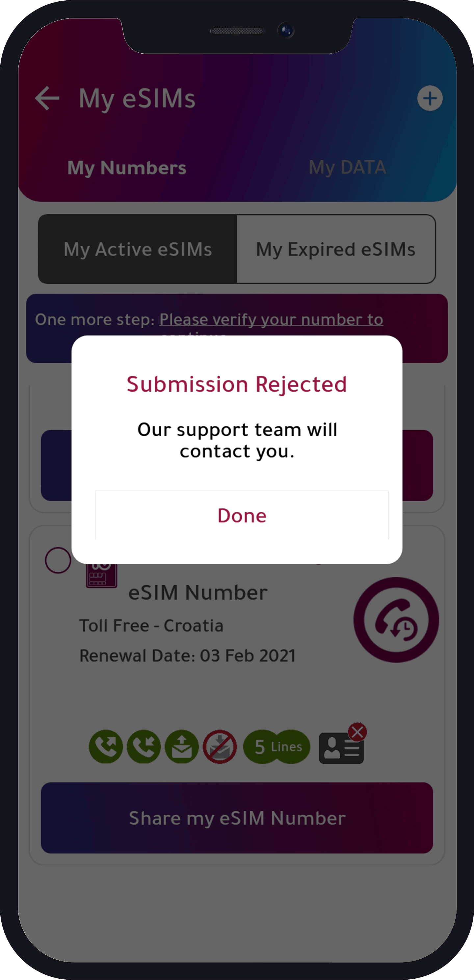
Task: Tap Share my eSIM Number button
Action: 237,818
